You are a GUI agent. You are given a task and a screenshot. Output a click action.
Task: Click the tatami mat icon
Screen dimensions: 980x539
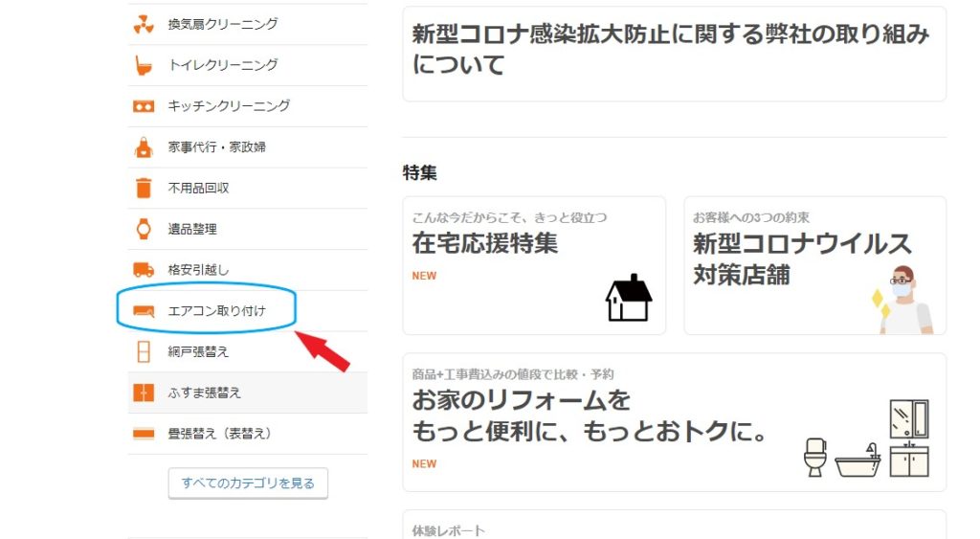(x=143, y=434)
